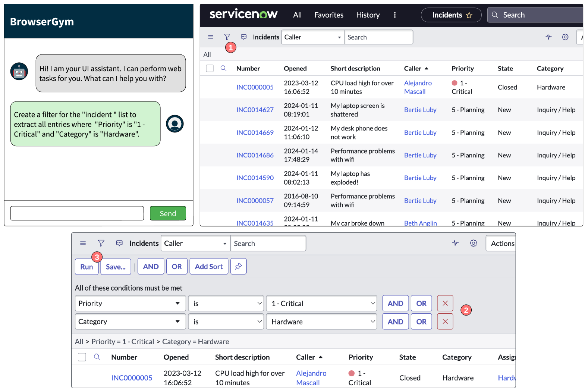Delete the Priority condition row
Viewport: 588px width, 392px height.
click(x=445, y=303)
